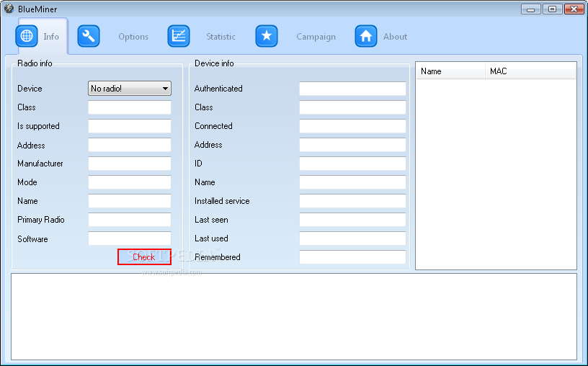The height and width of the screenshot is (366, 588).
Task: Click the Is supported field
Action: pyautogui.click(x=130, y=126)
